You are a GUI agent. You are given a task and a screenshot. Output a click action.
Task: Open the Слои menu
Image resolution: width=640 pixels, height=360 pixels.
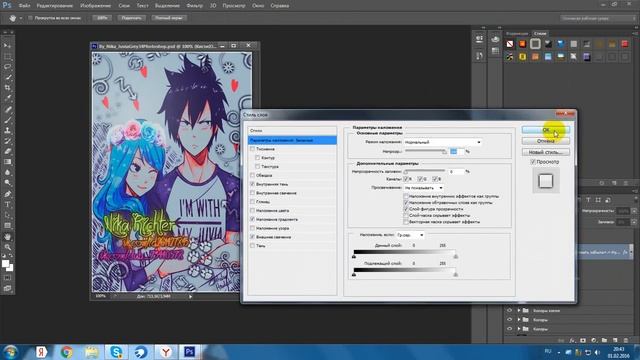(124, 6)
